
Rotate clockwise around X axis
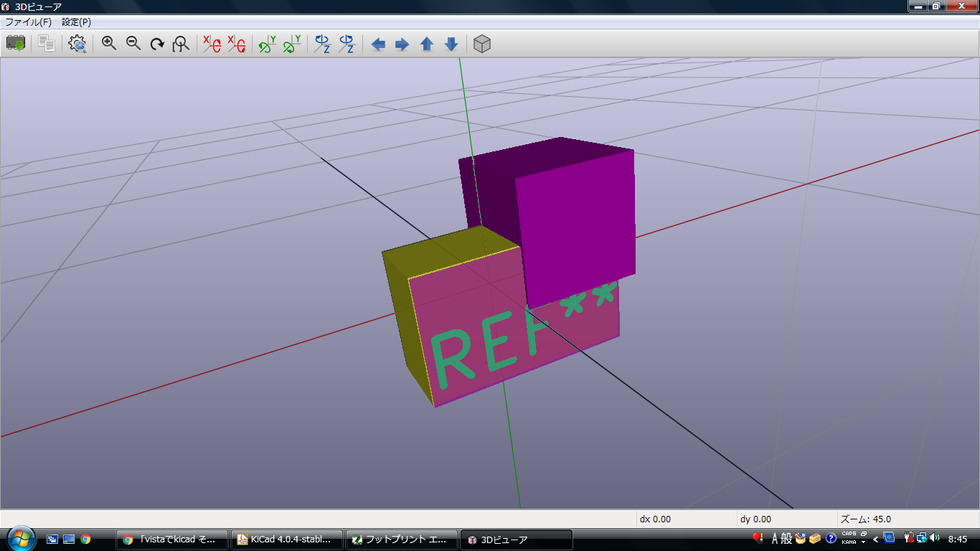pos(212,44)
